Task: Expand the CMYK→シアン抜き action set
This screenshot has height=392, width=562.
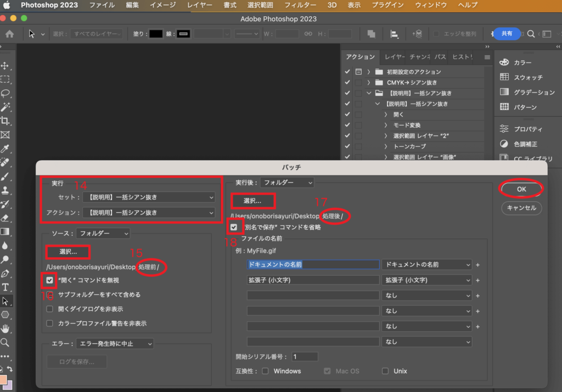Action: pos(368,82)
